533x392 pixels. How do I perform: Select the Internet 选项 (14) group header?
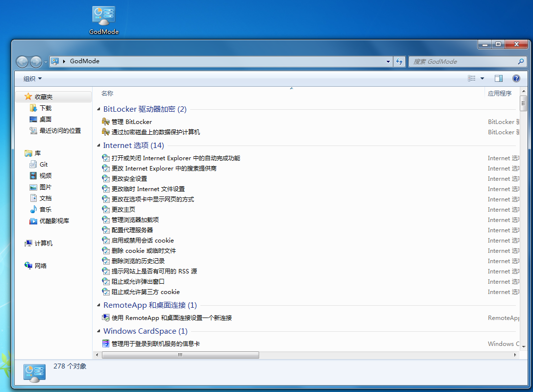pyautogui.click(x=134, y=146)
